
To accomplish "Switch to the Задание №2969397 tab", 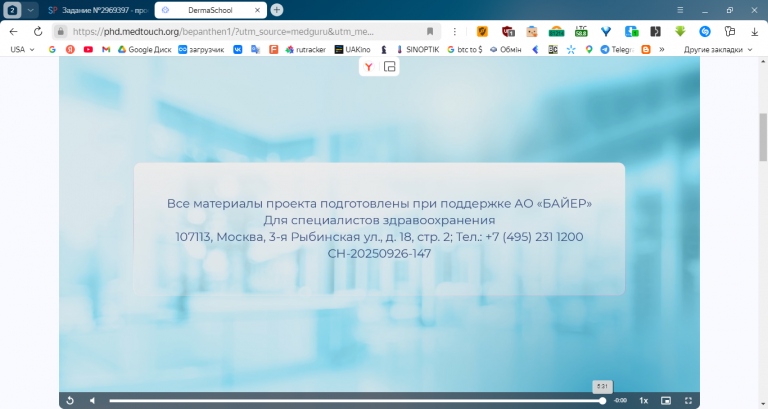I will coord(98,10).
